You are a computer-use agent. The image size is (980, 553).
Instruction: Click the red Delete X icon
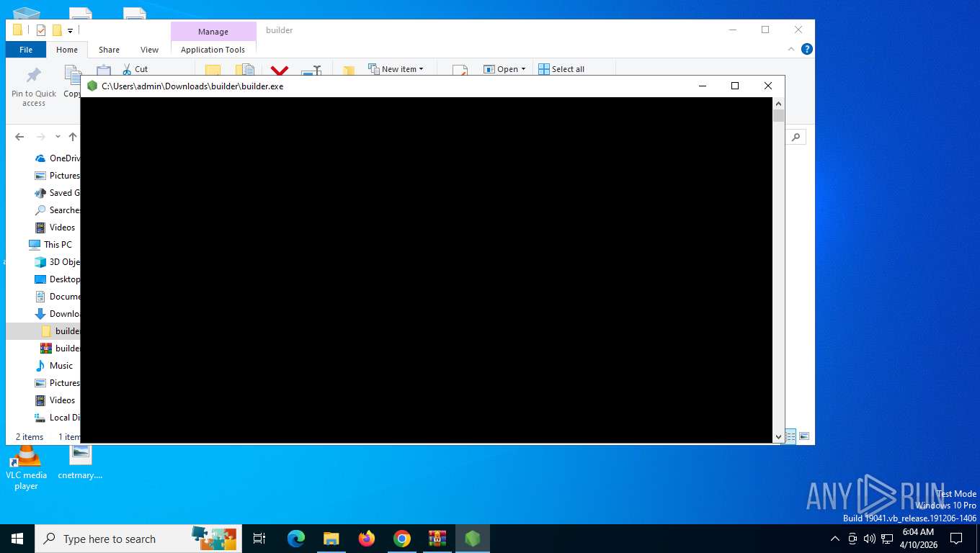[280, 71]
